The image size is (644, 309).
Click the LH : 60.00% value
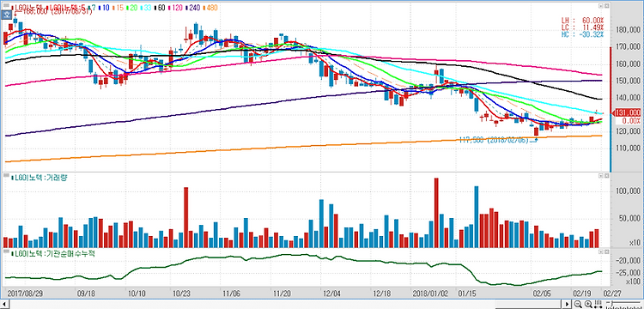click(583, 20)
